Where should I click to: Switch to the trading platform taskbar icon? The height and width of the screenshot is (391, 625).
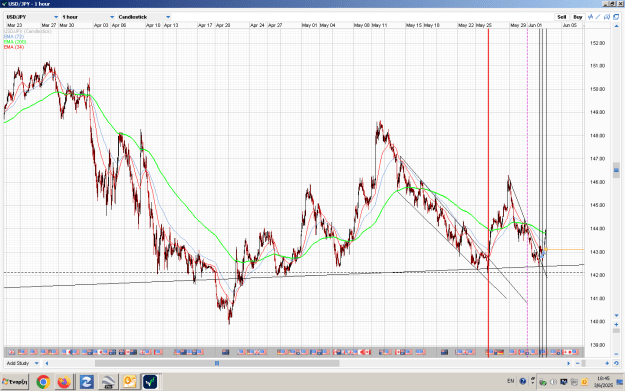pyautogui.click(x=150, y=382)
